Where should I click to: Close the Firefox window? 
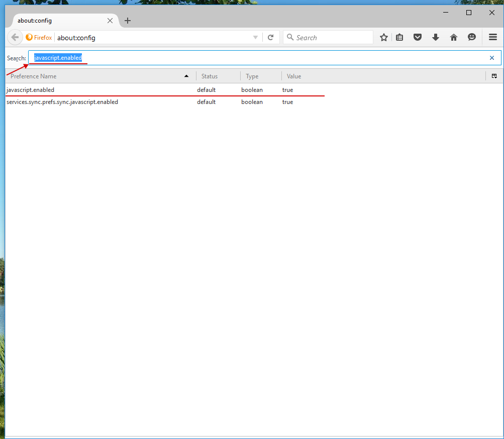[492, 13]
